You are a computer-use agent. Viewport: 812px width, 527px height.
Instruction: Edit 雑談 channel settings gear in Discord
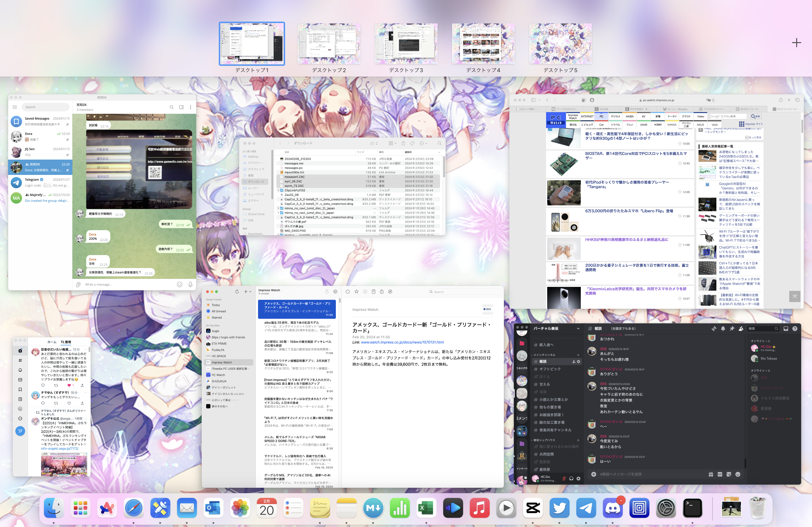coord(578,361)
